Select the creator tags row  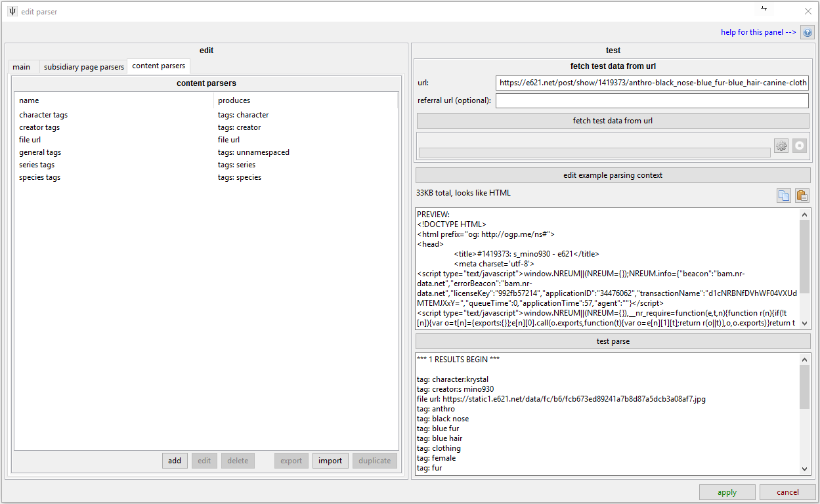tap(206, 127)
